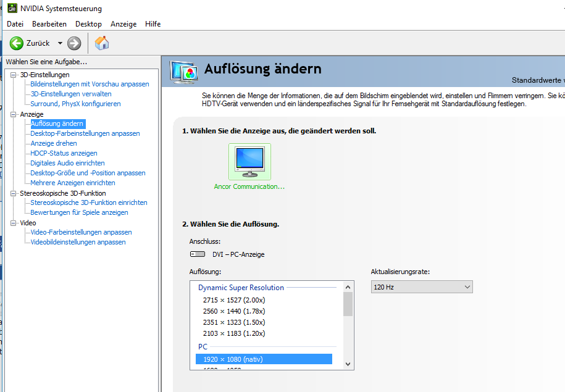Click the Anzeige category label in the tree
This screenshot has width=565, height=392.
click(x=31, y=114)
